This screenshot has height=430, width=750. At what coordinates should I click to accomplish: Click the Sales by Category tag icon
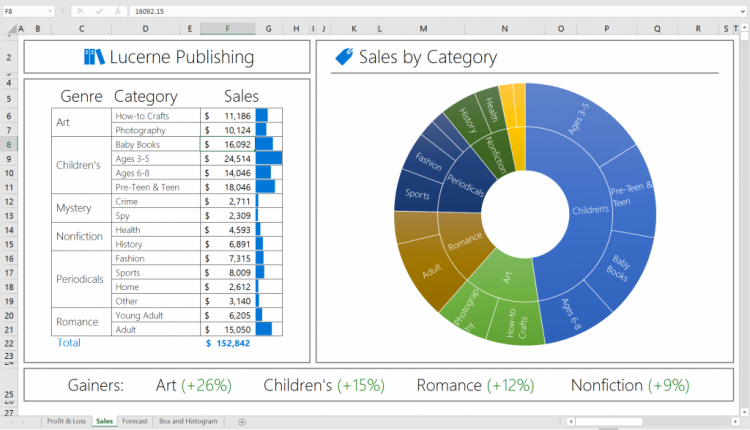344,56
